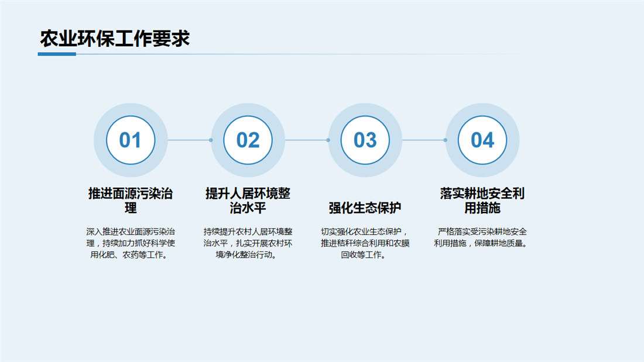644x362 pixels.
Task: Select heading 推进面源污染治理
Action: [131, 200]
